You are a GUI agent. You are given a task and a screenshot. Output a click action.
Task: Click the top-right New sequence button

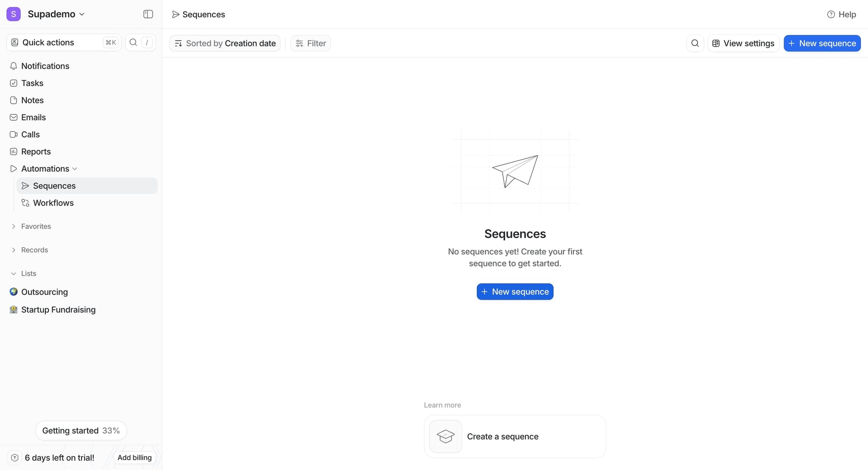(x=822, y=43)
